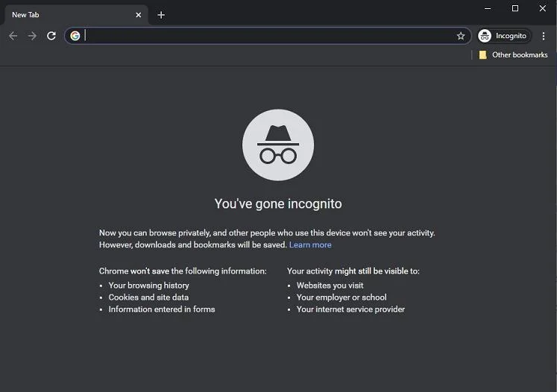
Task: Click the Google logo in the address bar
Action: tap(75, 36)
